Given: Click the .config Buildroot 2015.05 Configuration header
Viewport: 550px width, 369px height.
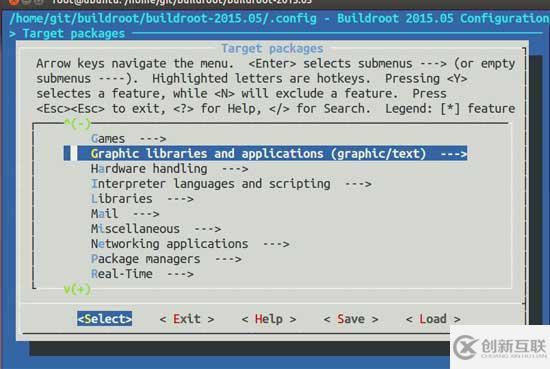Looking at the screenshot, I should pos(279,18).
